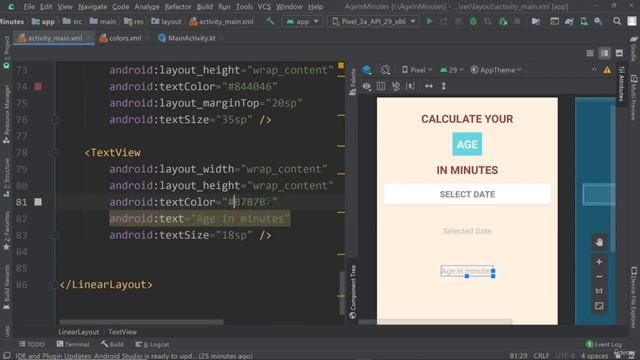Run the app with green play button
The height and width of the screenshot is (360, 640).
429,21
